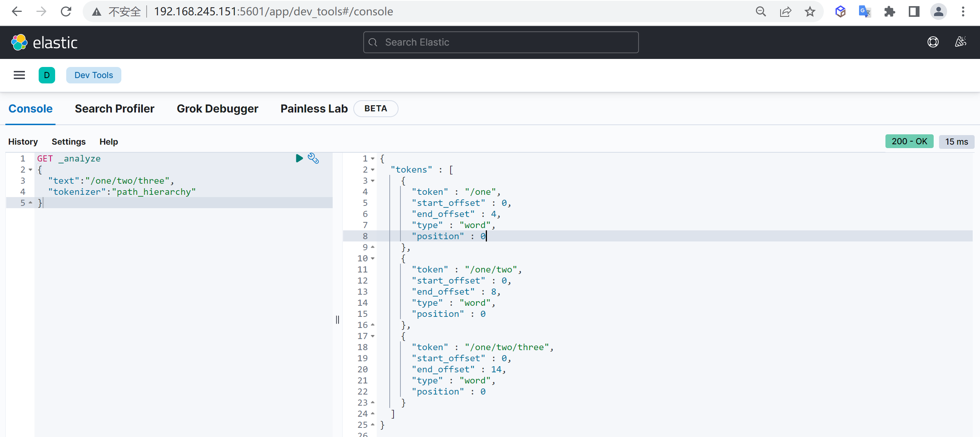Open the help lifebuoy icon
The image size is (980, 437).
tap(933, 42)
